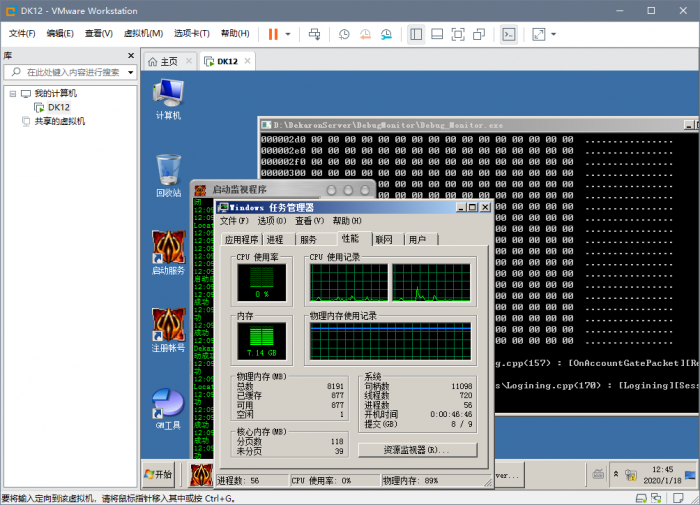
Task: Send Ctrl+Alt+Del to the virtual machine
Action: pos(314,34)
